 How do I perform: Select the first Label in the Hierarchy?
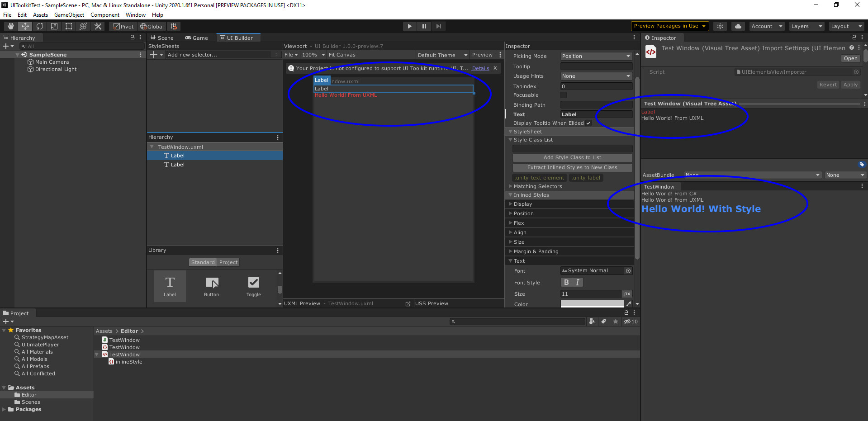point(178,155)
